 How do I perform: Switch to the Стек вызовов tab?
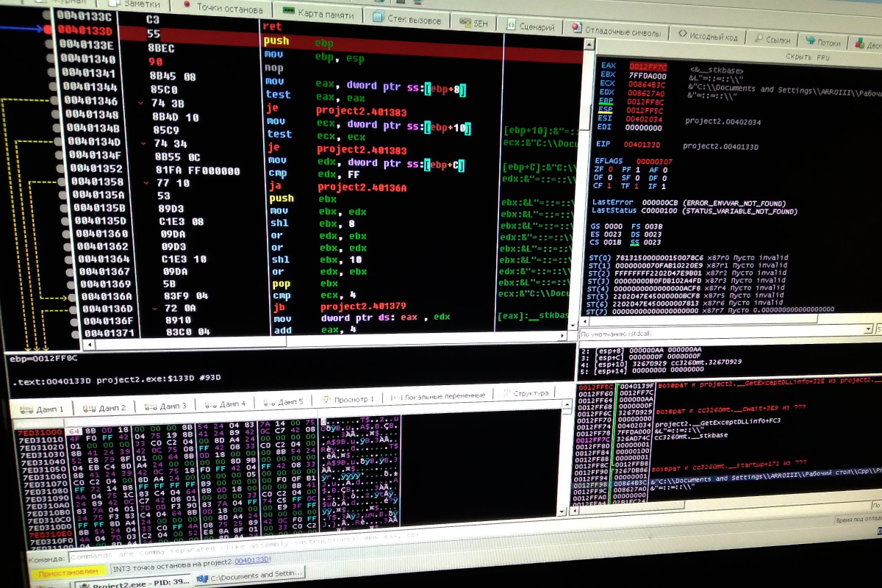407,18
